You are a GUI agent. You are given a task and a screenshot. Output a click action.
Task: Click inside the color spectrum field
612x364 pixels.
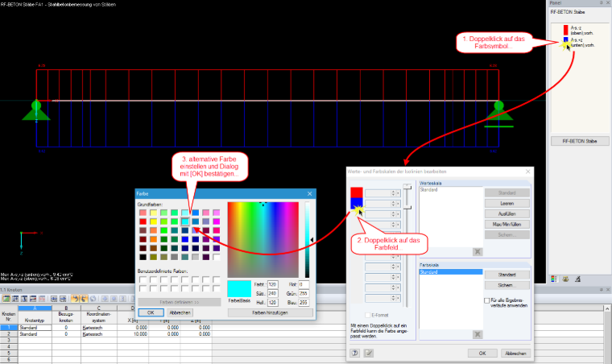(263, 239)
